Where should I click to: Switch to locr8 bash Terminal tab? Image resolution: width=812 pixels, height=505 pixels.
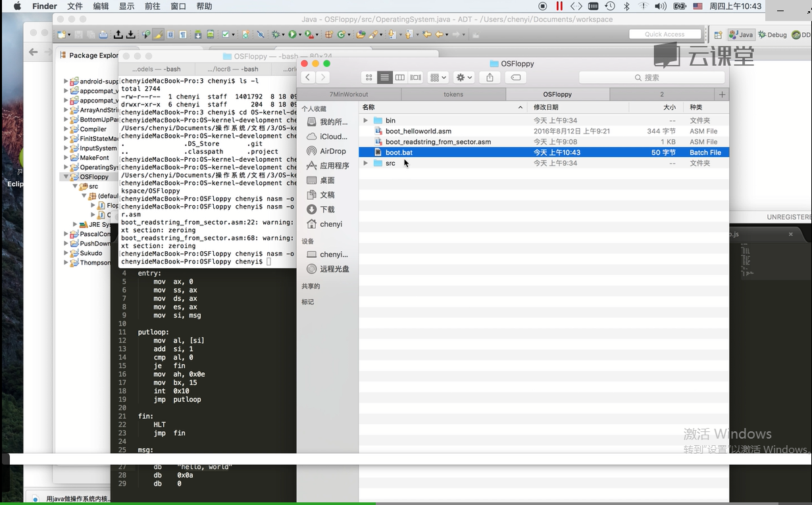coord(232,69)
